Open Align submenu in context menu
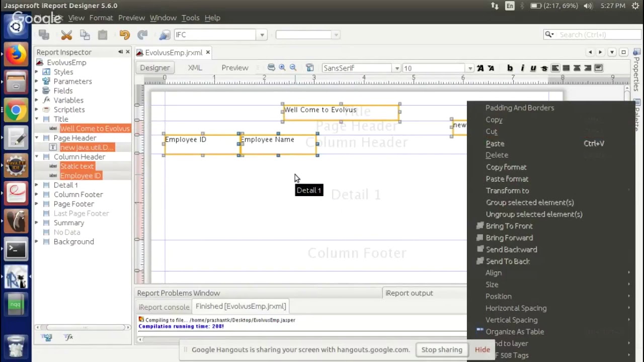The image size is (644, 362). tap(494, 273)
